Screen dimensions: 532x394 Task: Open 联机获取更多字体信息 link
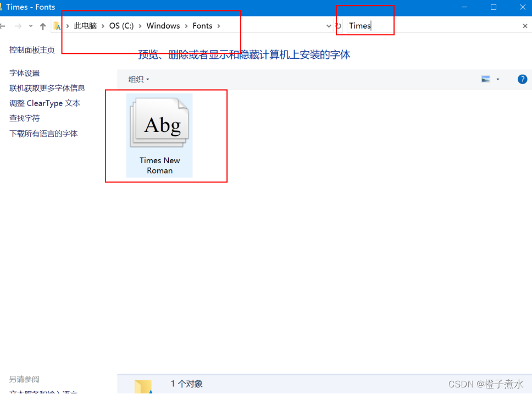47,88
